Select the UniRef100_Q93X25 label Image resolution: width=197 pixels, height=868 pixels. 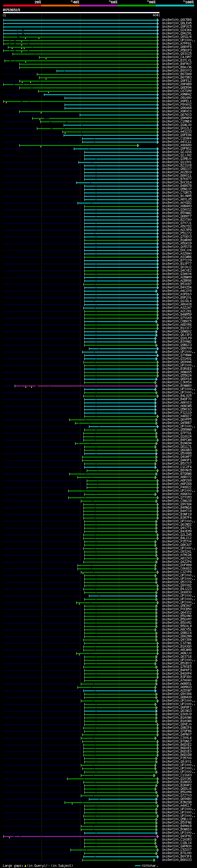177,54
